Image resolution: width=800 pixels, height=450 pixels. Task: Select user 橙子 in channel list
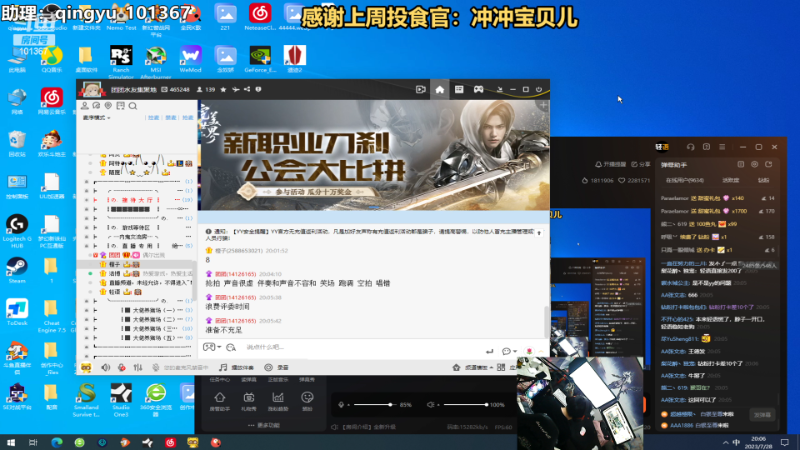pos(137,264)
